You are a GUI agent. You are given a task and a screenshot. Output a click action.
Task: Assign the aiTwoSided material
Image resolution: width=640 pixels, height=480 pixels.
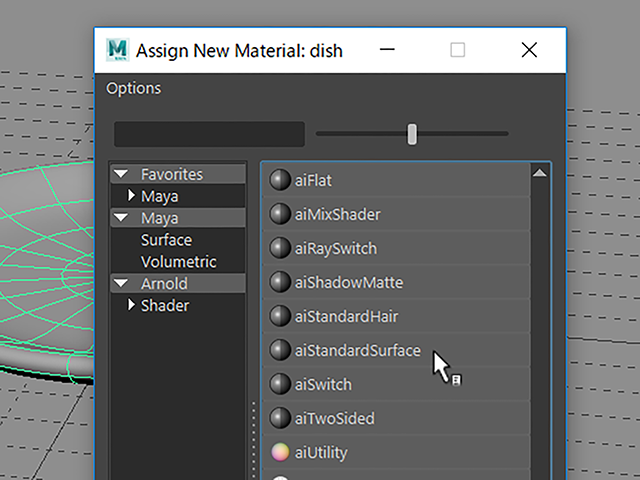[396, 418]
